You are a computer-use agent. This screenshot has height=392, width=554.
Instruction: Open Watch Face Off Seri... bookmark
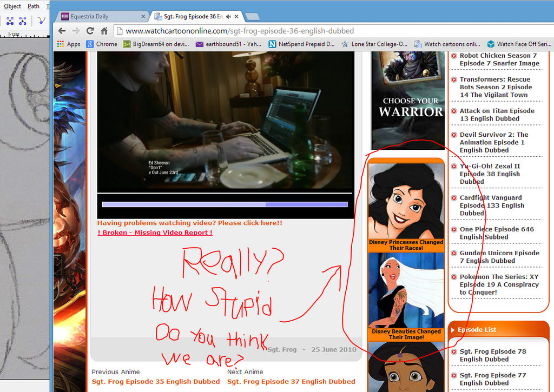(519, 44)
